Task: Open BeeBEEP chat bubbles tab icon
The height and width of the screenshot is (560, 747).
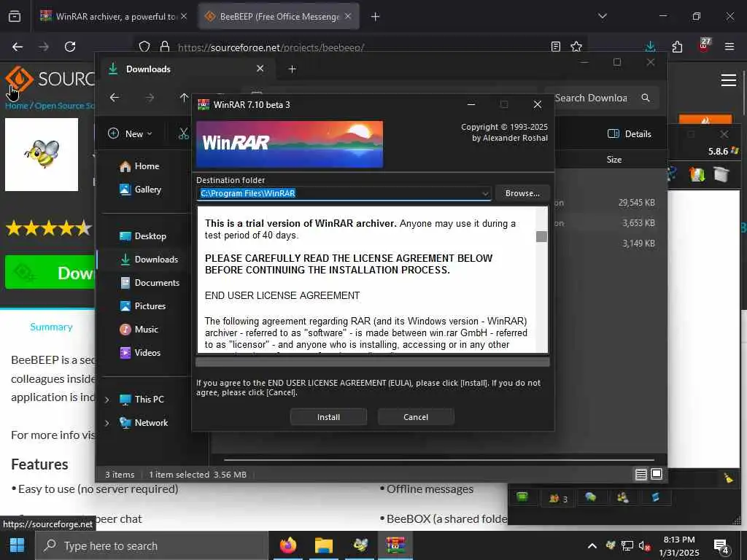Action: pos(590,497)
